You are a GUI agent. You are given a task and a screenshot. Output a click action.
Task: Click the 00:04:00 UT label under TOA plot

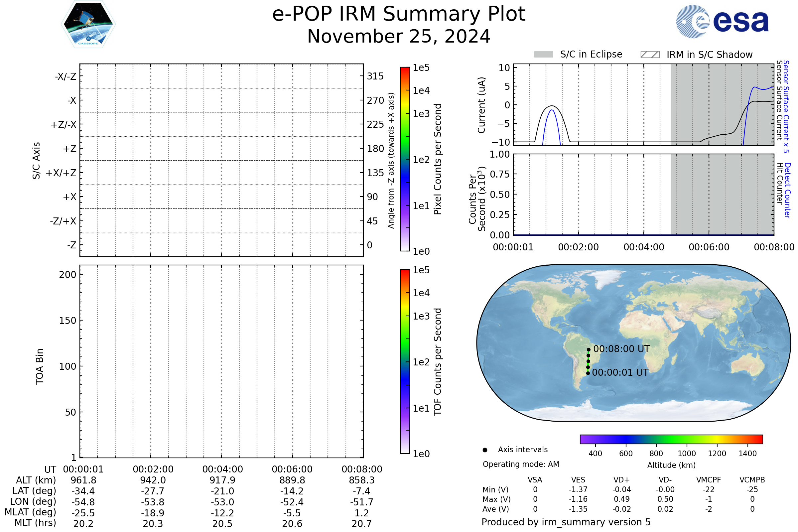pyautogui.click(x=222, y=469)
